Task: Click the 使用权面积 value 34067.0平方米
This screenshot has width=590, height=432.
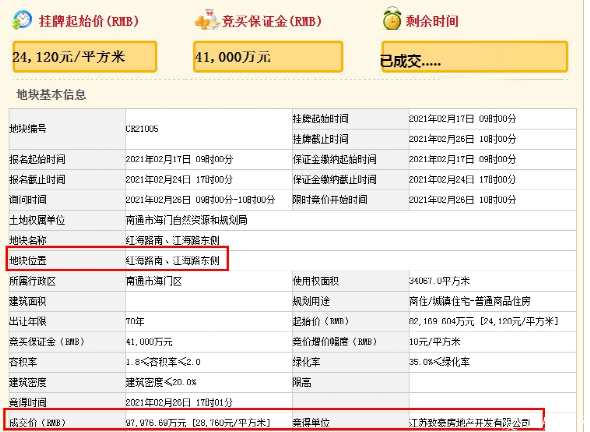Action: (x=439, y=281)
